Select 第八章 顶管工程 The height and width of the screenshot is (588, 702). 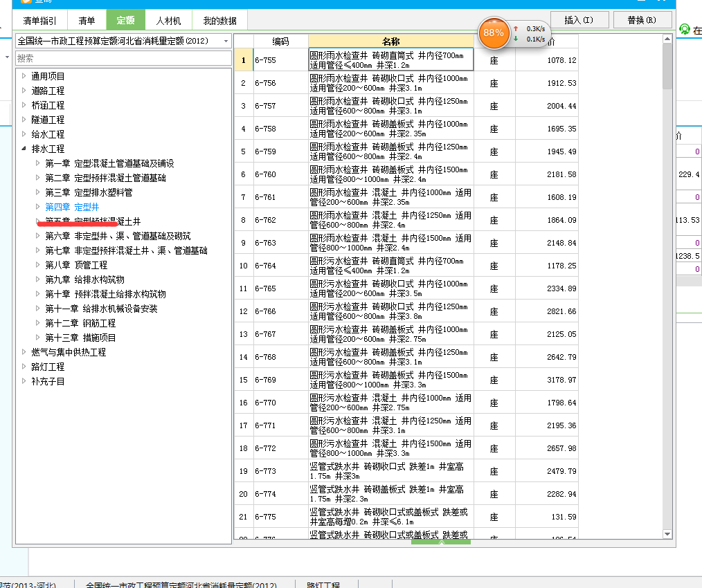(76, 265)
